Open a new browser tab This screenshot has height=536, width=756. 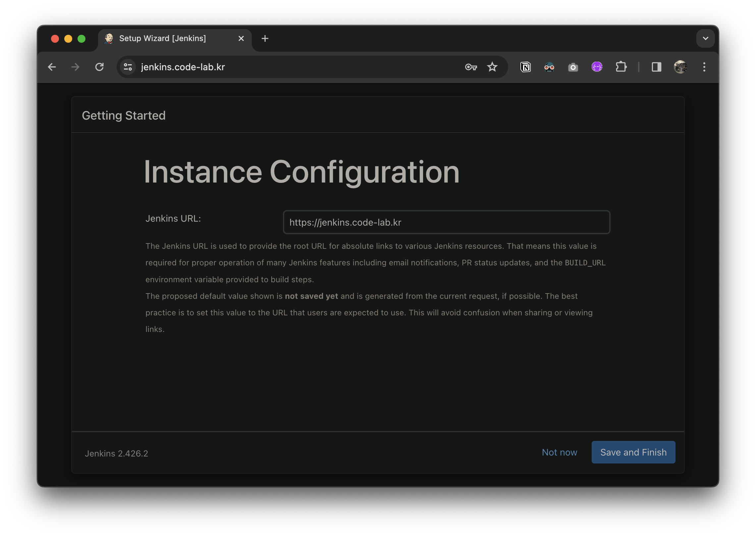265,38
